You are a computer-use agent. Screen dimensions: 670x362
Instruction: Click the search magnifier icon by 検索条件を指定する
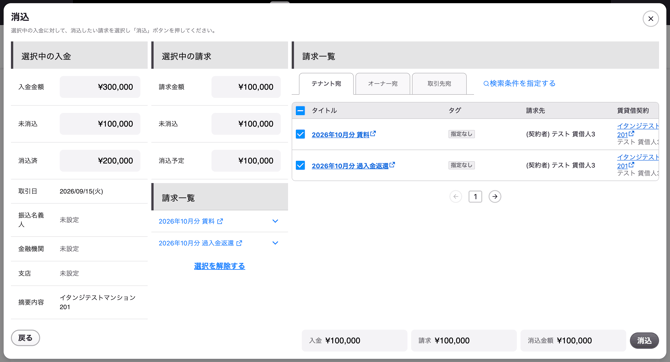(x=486, y=84)
